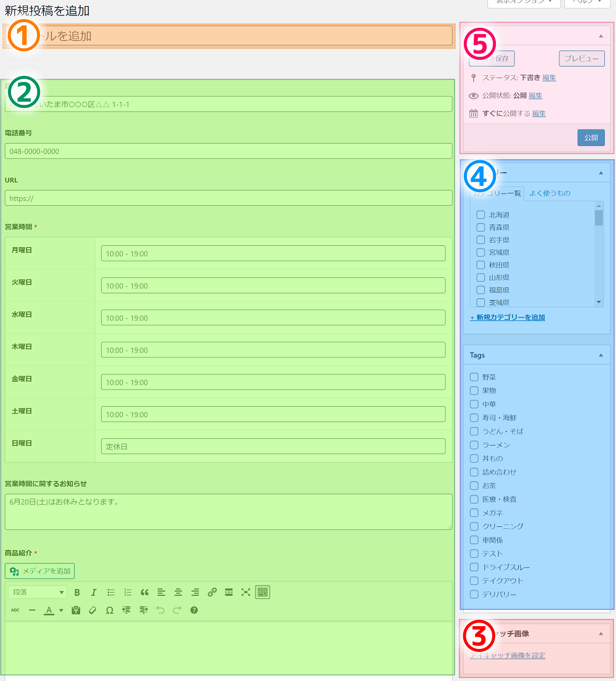Enable fullscreen distraction-free writing mode
This screenshot has width=616, height=681.
tap(246, 592)
